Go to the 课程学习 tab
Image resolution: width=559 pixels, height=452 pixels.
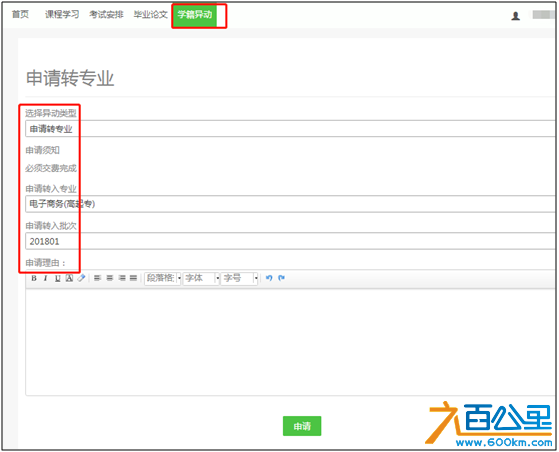pos(62,14)
